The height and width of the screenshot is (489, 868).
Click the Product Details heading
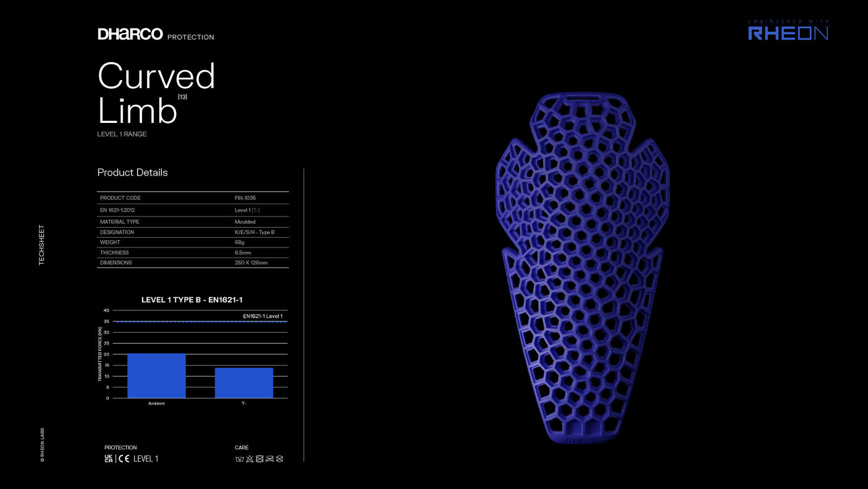[132, 173]
